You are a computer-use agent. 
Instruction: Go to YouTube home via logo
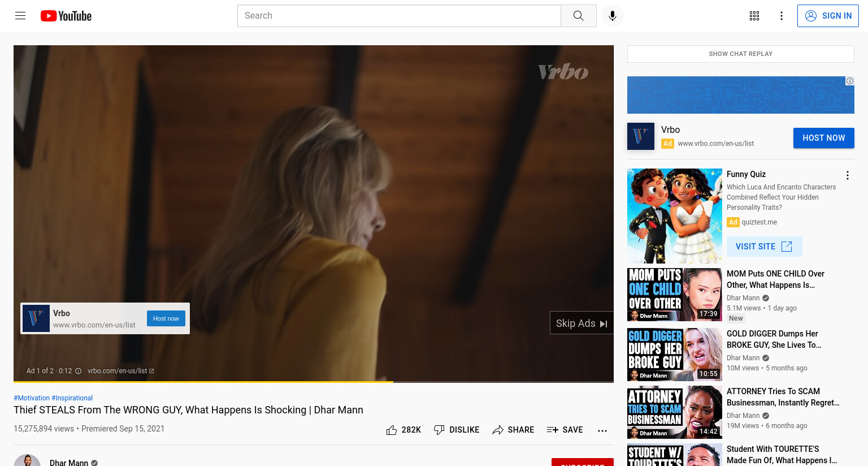click(66, 16)
